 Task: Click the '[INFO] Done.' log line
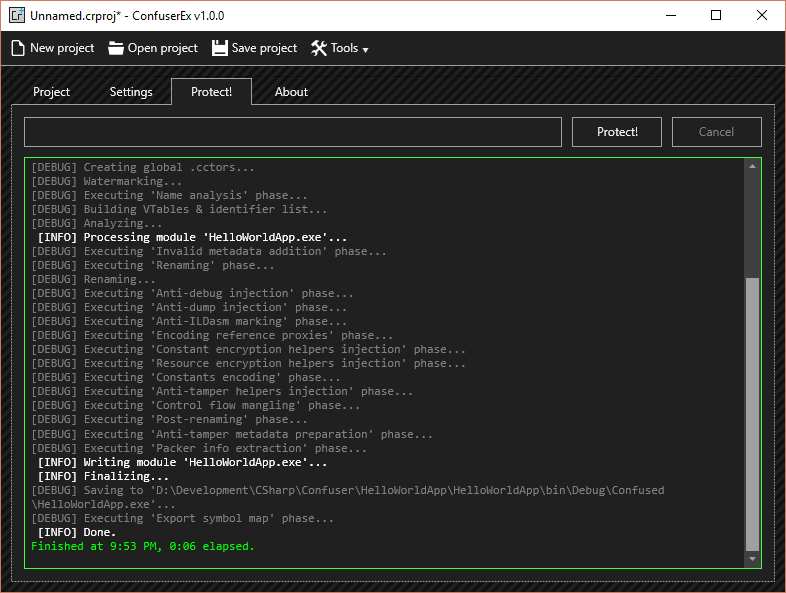coord(77,532)
